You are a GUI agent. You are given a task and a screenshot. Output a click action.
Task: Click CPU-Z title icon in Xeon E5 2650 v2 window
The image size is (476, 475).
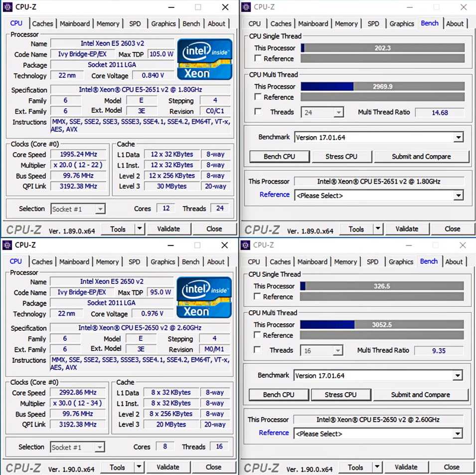click(x=7, y=245)
